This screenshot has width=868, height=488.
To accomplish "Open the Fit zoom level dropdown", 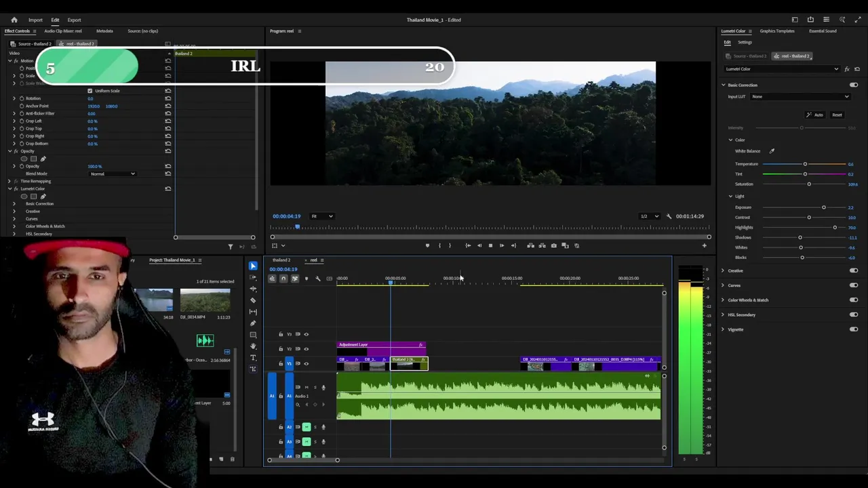I will pyautogui.click(x=321, y=216).
